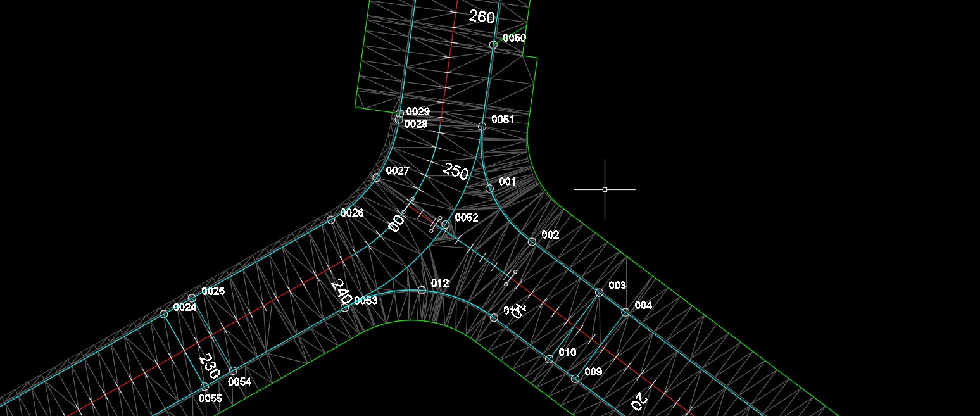The image size is (980, 416).
Task: Pick the point label 0027
Action: [398, 171]
